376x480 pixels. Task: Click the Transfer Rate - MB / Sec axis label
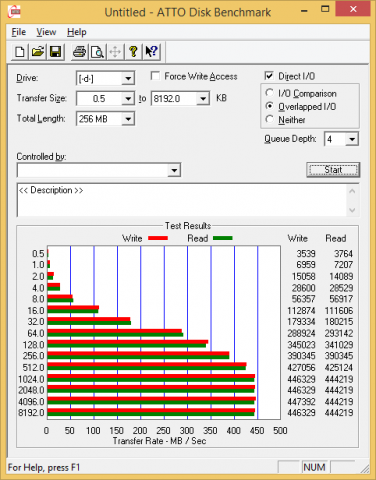[x=159, y=441]
